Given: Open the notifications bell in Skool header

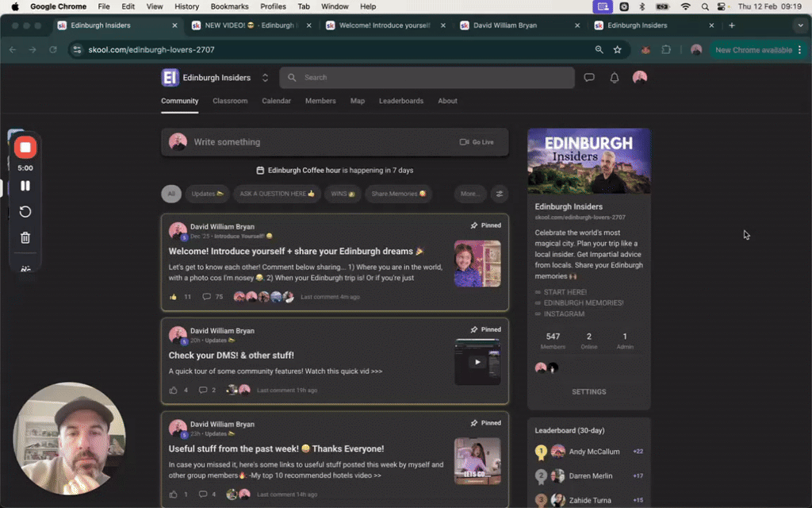Looking at the screenshot, I should coord(615,78).
